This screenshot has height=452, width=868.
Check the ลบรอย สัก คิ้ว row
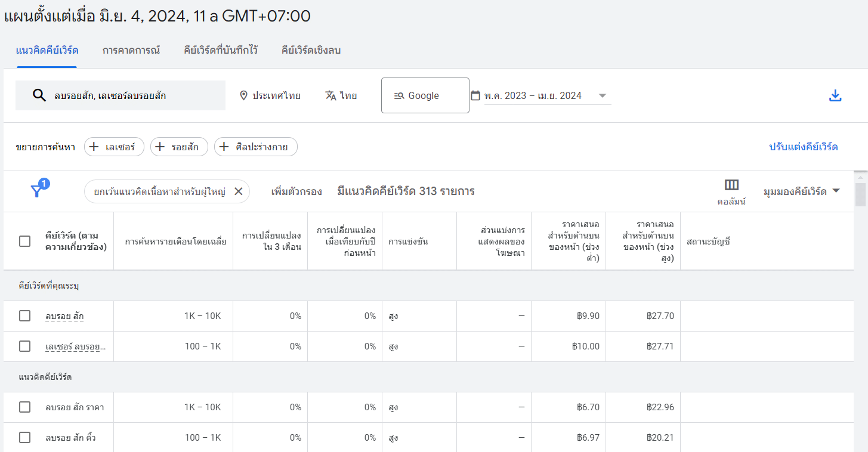tap(24, 438)
